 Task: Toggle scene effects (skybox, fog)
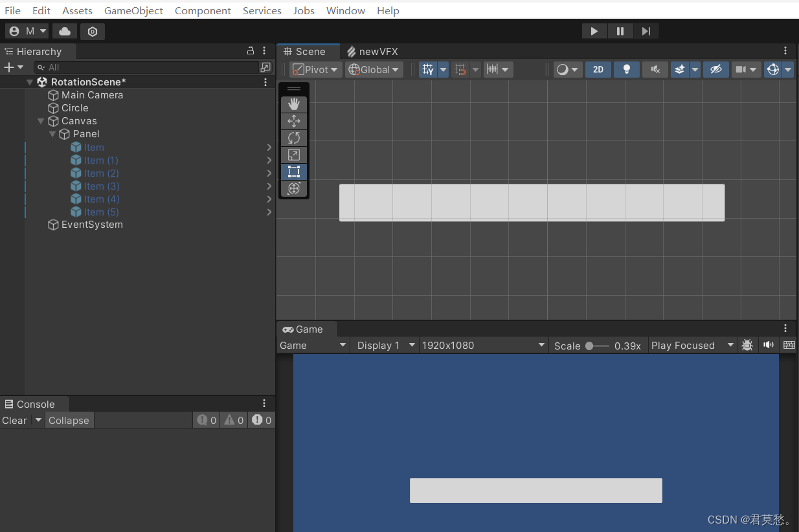[679, 70]
